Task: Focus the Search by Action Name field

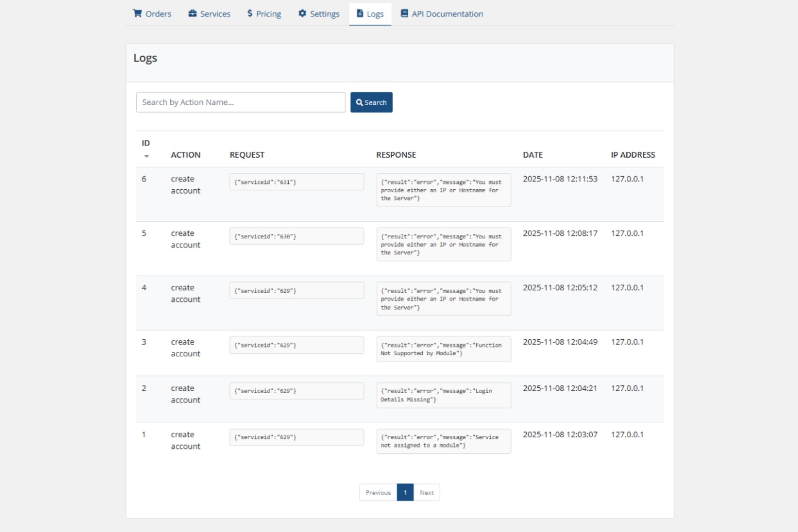Action: click(241, 102)
